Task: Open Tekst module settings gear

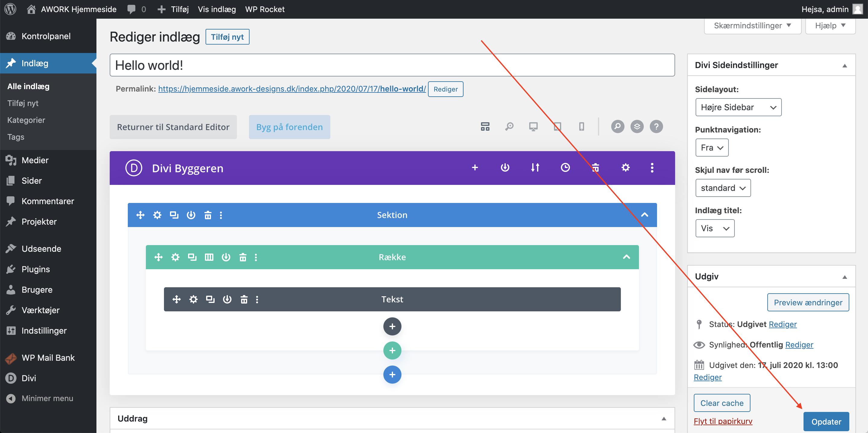Action: (193, 299)
